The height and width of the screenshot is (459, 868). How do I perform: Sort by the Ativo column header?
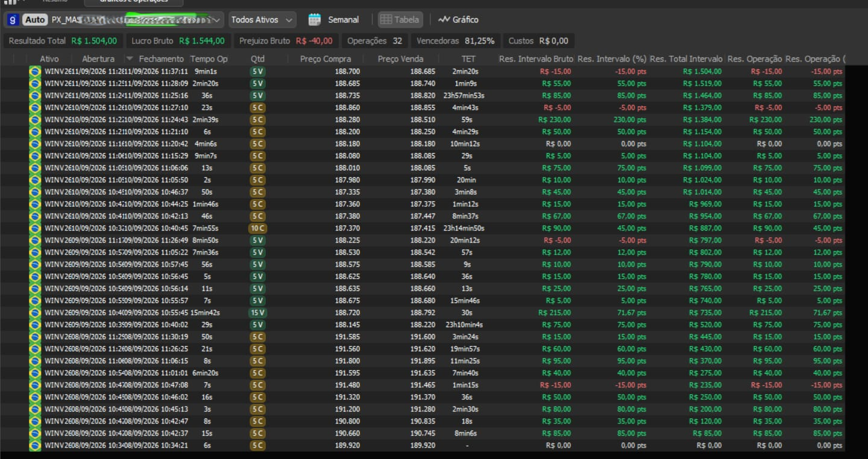[x=49, y=59]
